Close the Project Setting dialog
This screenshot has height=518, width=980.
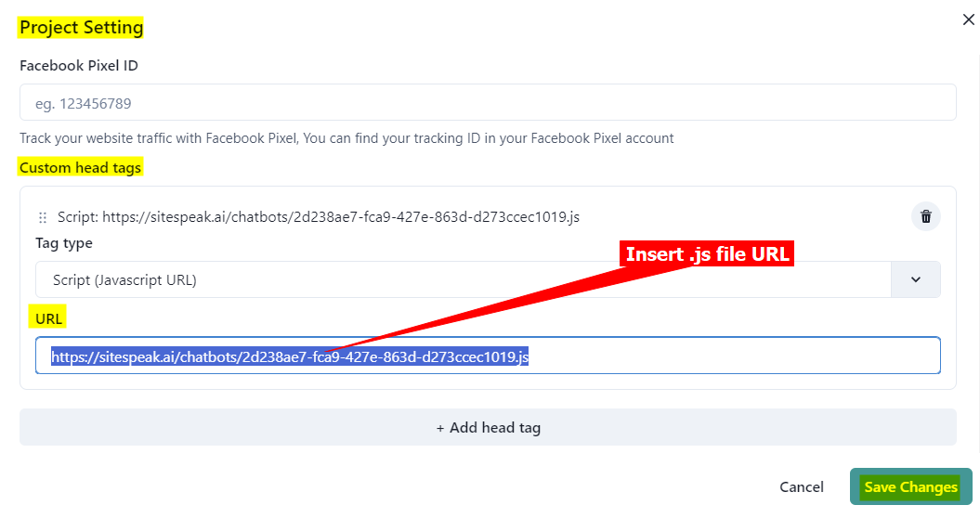click(969, 19)
